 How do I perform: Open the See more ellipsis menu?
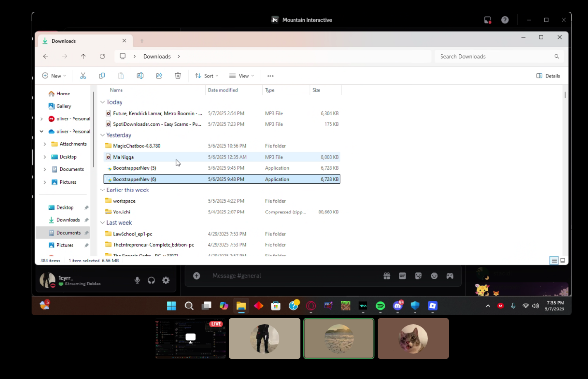pyautogui.click(x=270, y=76)
